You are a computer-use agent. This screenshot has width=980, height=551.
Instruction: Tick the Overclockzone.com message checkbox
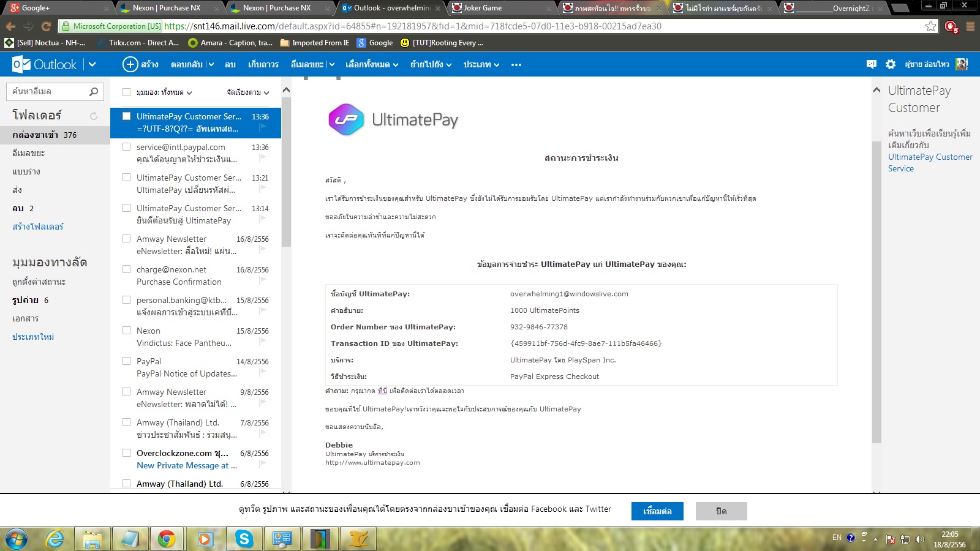coord(127,453)
